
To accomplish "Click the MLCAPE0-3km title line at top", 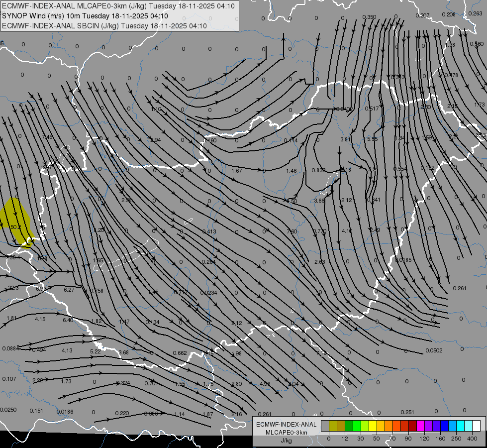I will [118, 6].
